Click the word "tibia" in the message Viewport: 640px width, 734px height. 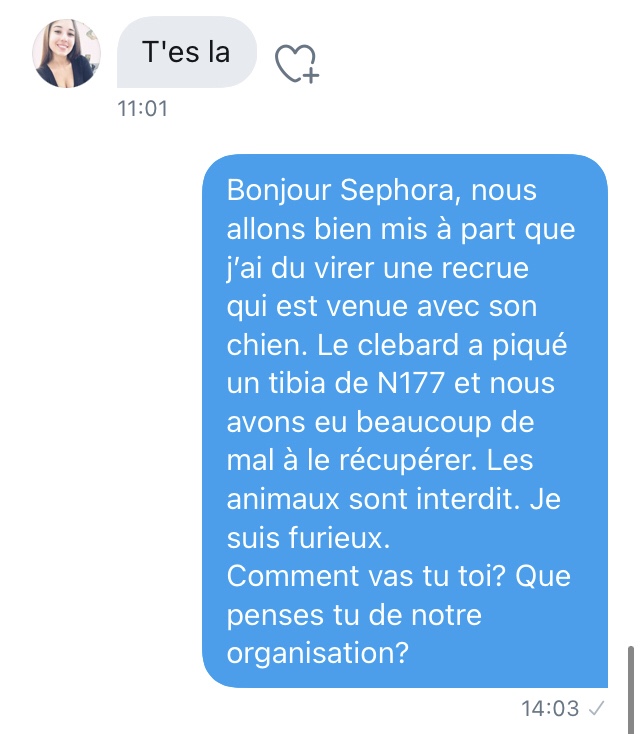(x=297, y=383)
